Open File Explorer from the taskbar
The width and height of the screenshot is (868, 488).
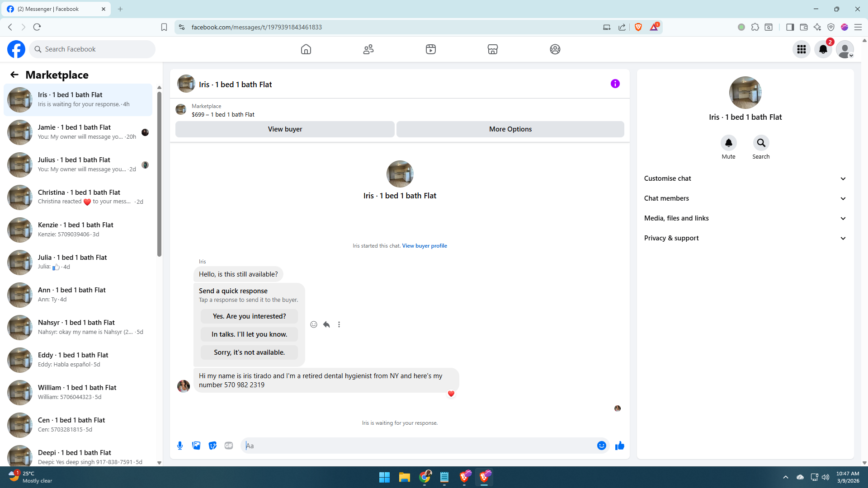coord(404,477)
